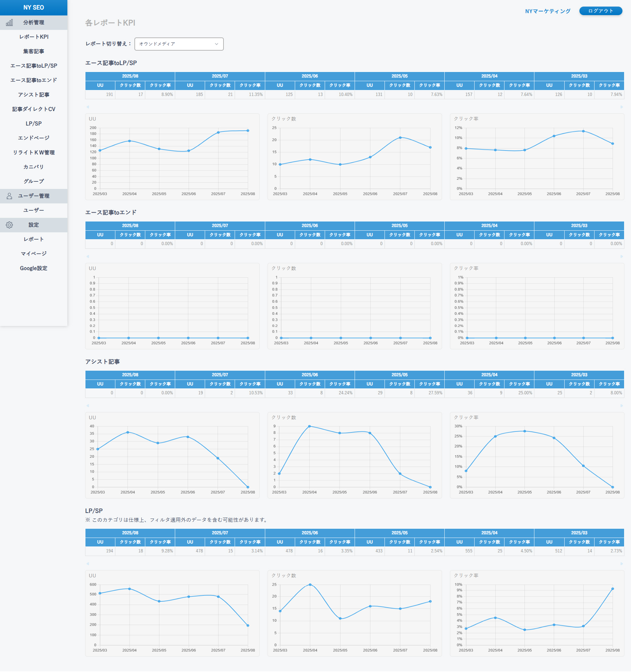
Task: Click the dropdown chevron in オウンドメディア selector
Action: click(217, 44)
